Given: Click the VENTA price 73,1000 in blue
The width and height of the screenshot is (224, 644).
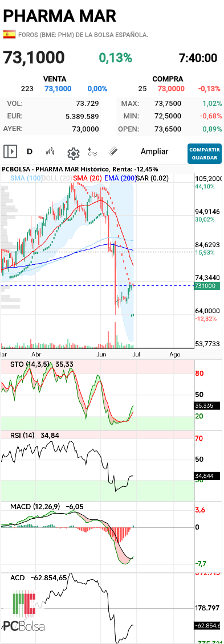Looking at the screenshot, I should point(58,89).
